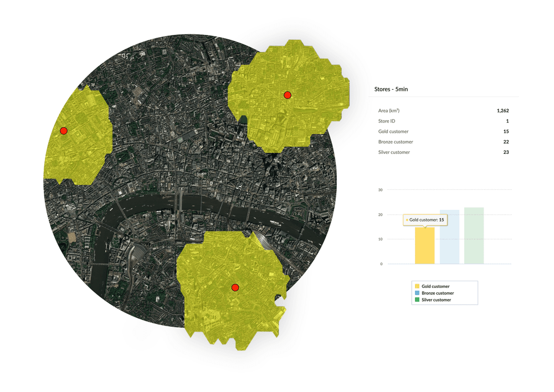Open the Stores - 5min panel header
This screenshot has height=392, width=554.
(x=391, y=89)
